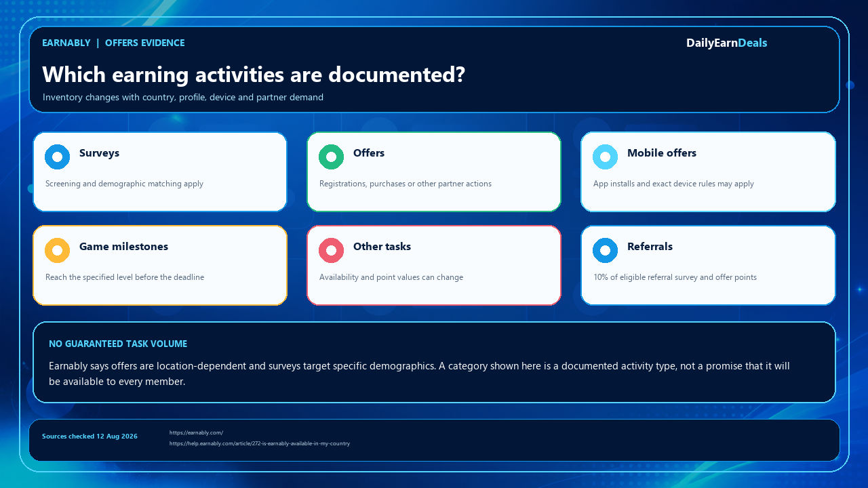Viewport: 868px width, 488px height.
Task: Click 'Sources checked 12 Aug 2026' label
Action: (90, 436)
